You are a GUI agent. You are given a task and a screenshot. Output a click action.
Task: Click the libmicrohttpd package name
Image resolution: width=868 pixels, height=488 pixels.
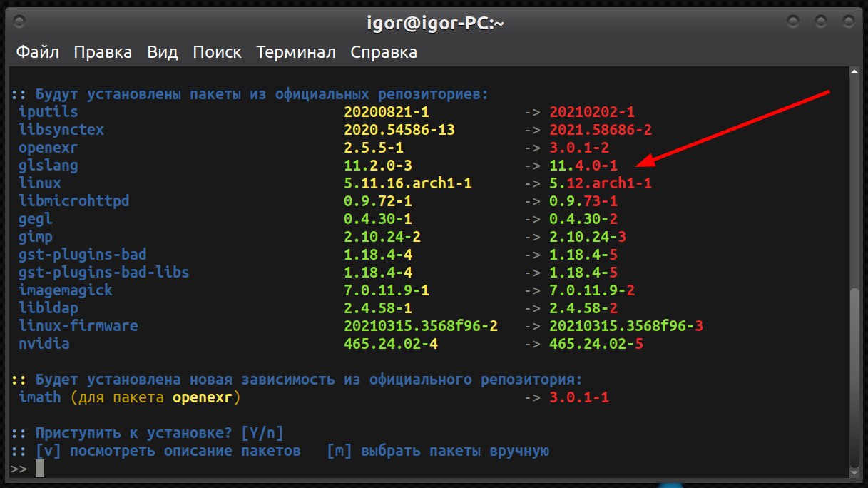[x=74, y=201]
